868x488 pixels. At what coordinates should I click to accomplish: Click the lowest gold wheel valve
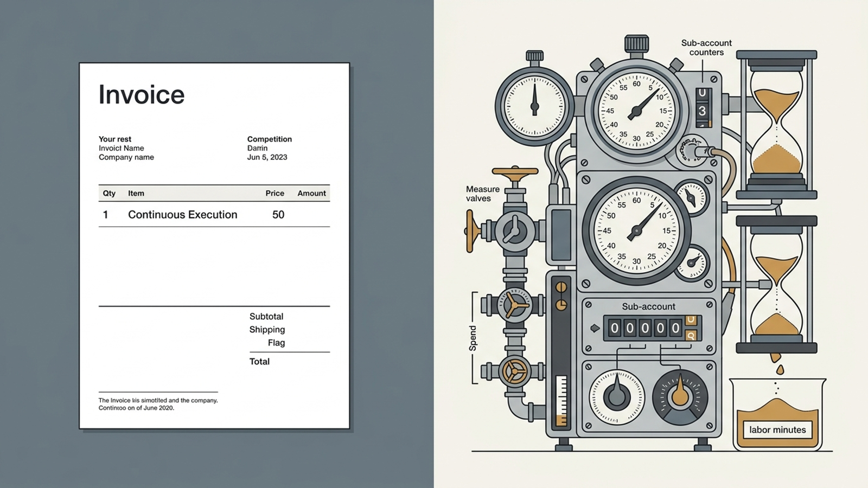coord(514,371)
